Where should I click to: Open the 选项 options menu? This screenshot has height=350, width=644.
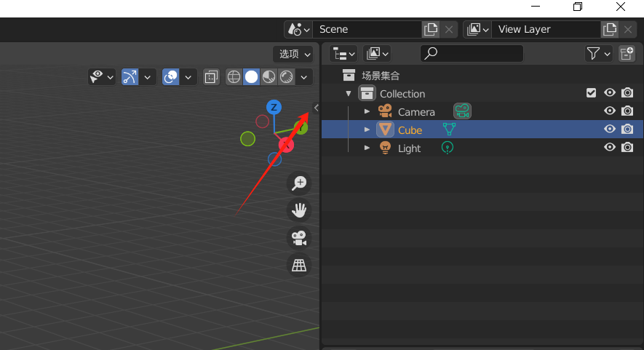(x=294, y=55)
